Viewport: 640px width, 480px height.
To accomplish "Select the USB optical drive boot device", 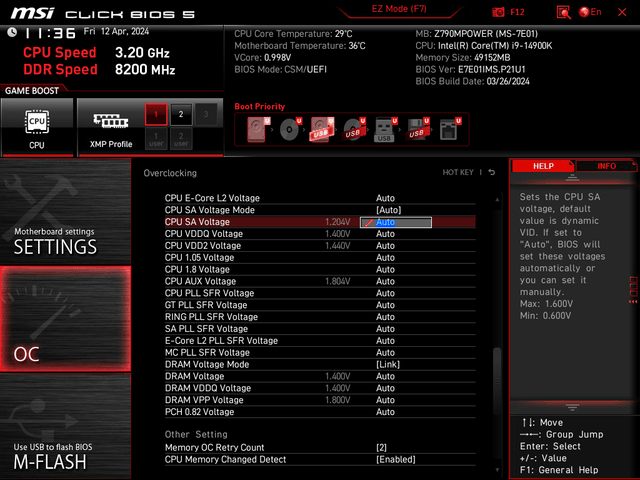I will (354, 129).
